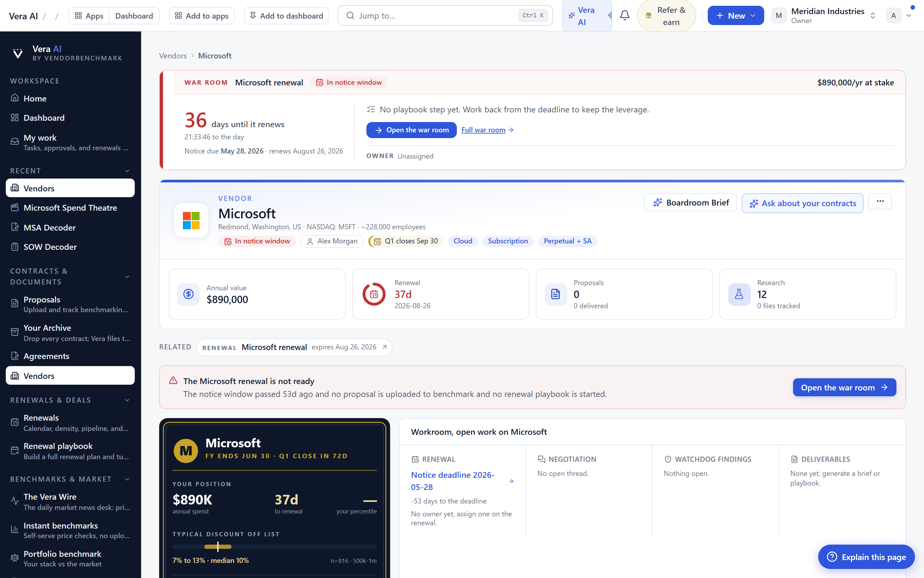Open My work in the sidebar
This screenshot has width=924, height=578.
tap(70, 142)
